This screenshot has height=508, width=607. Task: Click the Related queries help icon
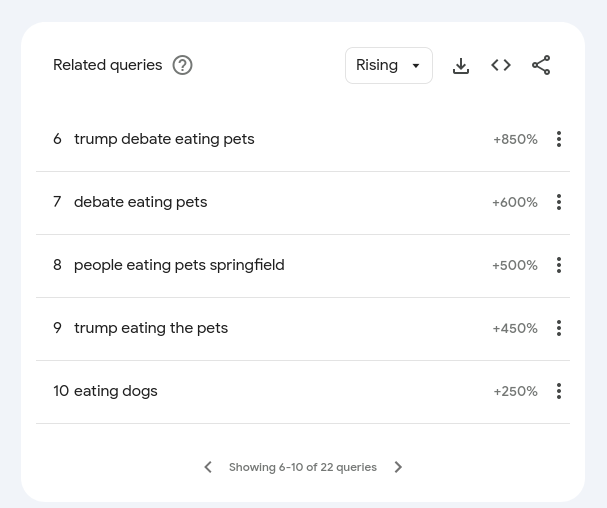pos(182,65)
